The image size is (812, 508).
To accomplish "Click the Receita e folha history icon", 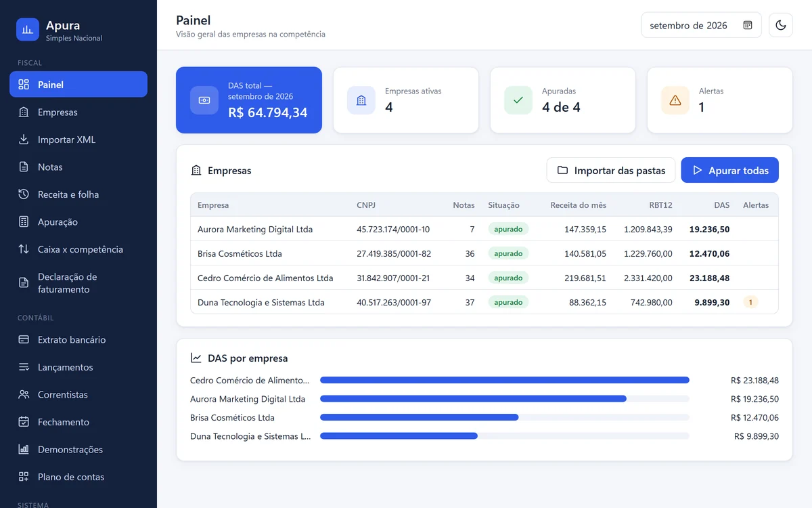I will (x=24, y=194).
